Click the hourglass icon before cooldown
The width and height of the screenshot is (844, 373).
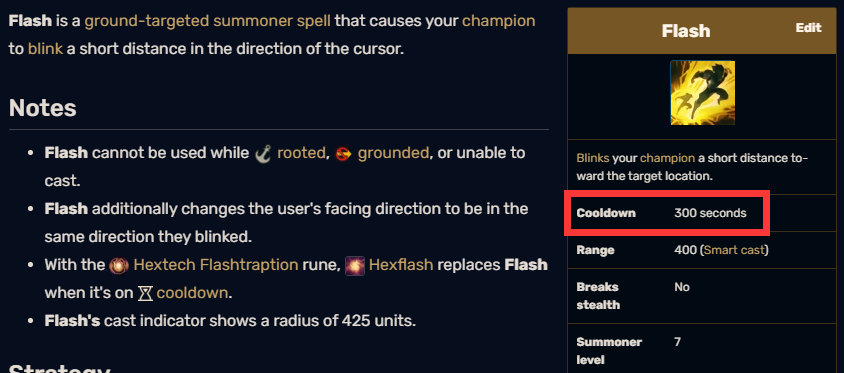pos(146,293)
